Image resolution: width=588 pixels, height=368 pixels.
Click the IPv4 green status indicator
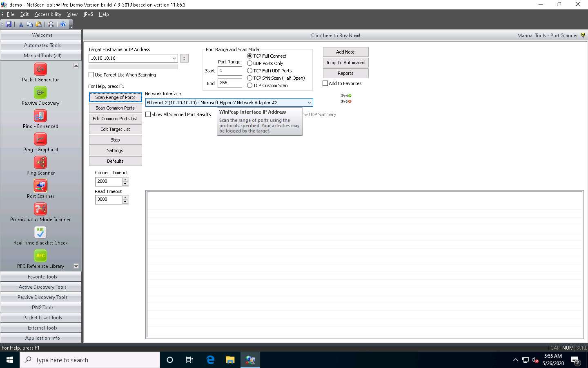[350, 96]
